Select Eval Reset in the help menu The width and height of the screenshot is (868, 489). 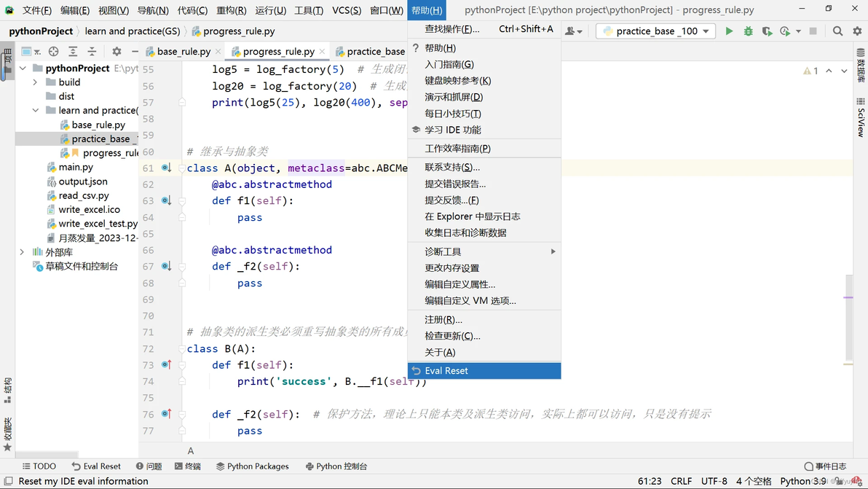click(x=484, y=370)
